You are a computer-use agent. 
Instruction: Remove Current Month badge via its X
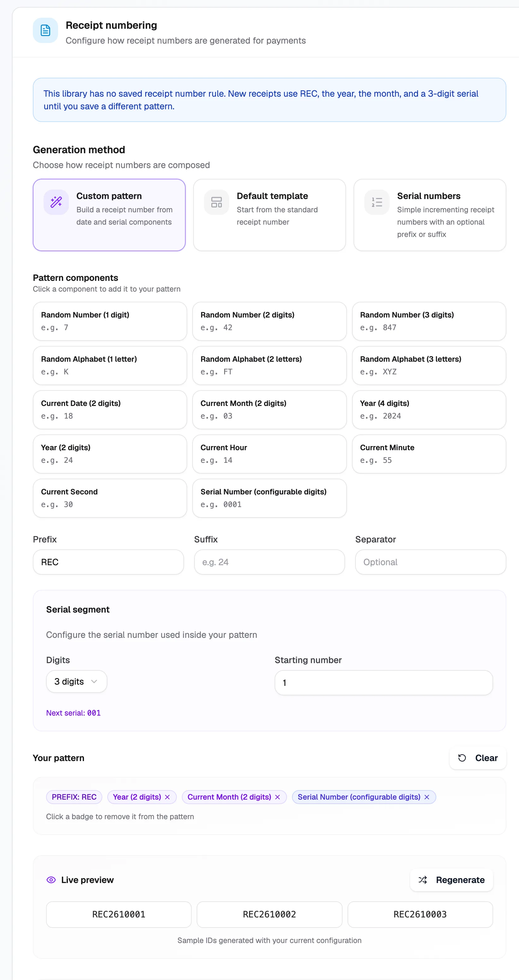[x=277, y=797]
